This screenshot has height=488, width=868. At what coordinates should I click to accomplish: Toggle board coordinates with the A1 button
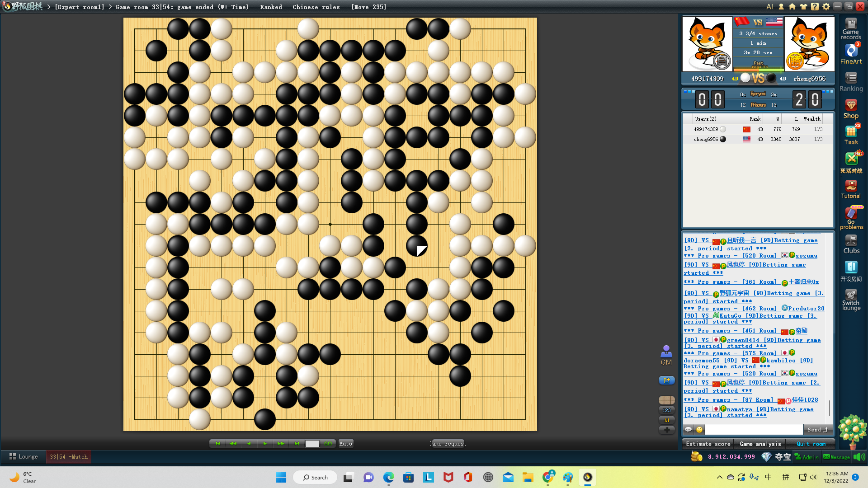point(666,420)
